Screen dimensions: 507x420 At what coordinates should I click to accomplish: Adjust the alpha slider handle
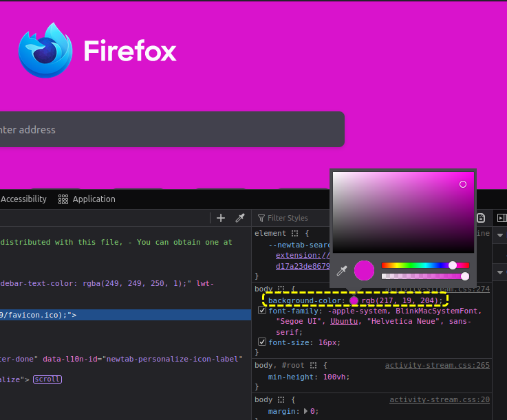(x=465, y=276)
